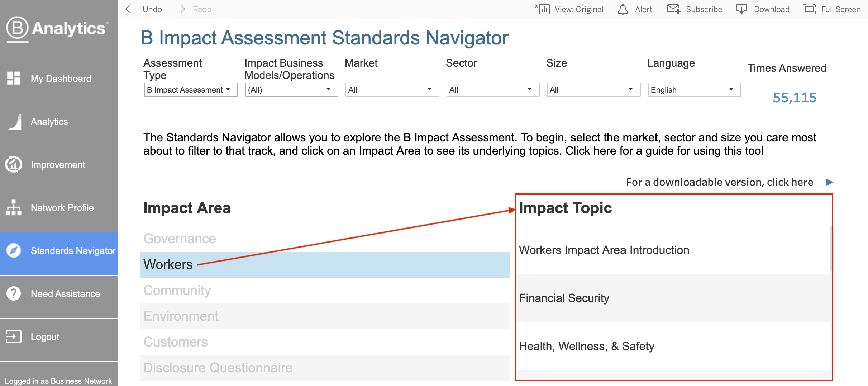
Task: Open Network Profile page
Action: [x=59, y=208]
